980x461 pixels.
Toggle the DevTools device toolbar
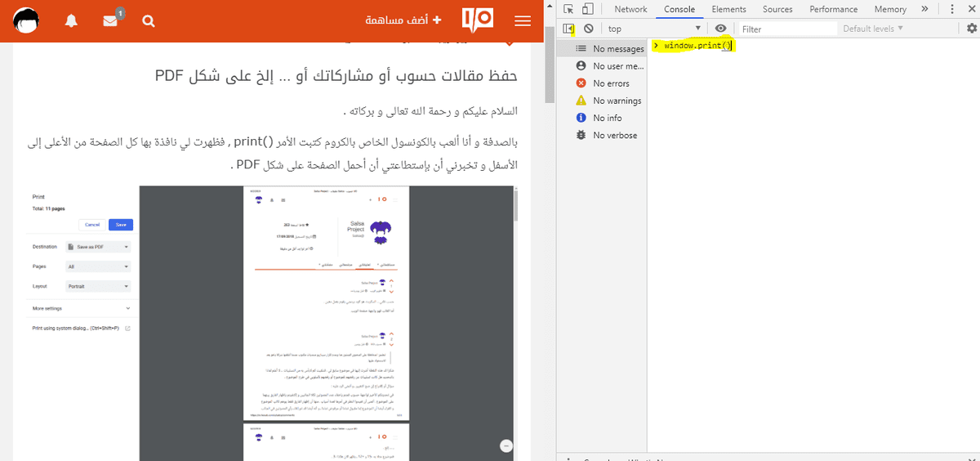pos(588,9)
